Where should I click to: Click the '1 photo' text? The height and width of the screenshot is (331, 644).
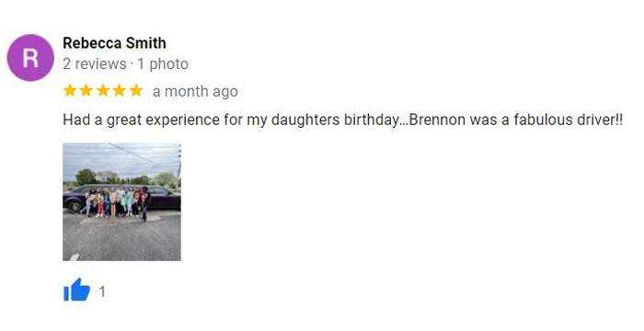(163, 64)
